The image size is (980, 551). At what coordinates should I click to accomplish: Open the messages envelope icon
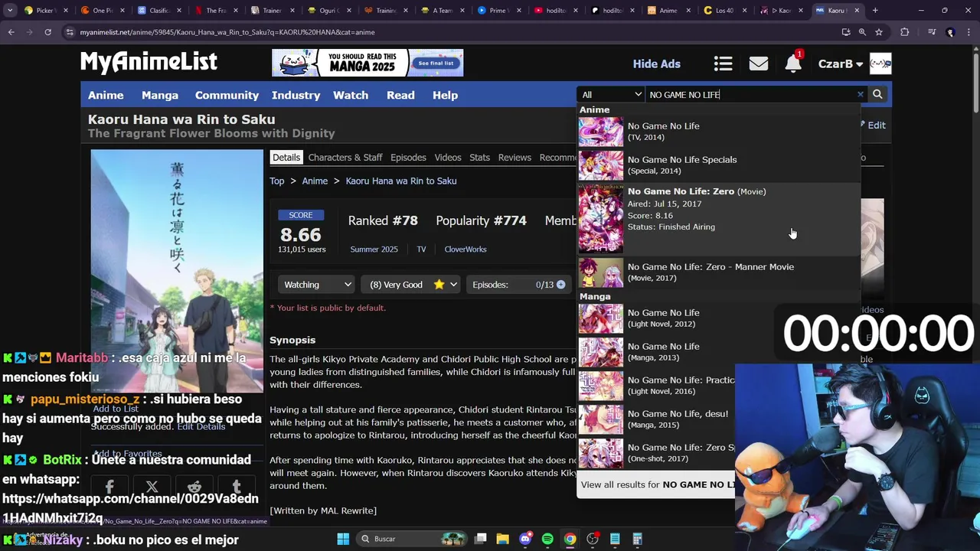pyautogui.click(x=758, y=64)
